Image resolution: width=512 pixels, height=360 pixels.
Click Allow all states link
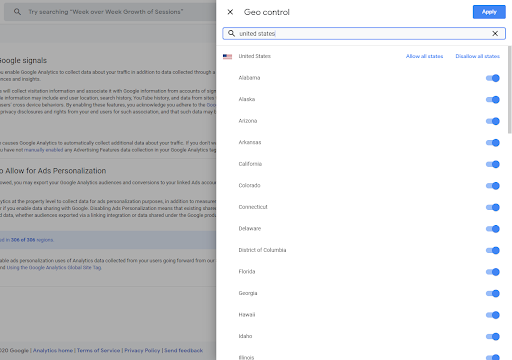click(x=424, y=56)
